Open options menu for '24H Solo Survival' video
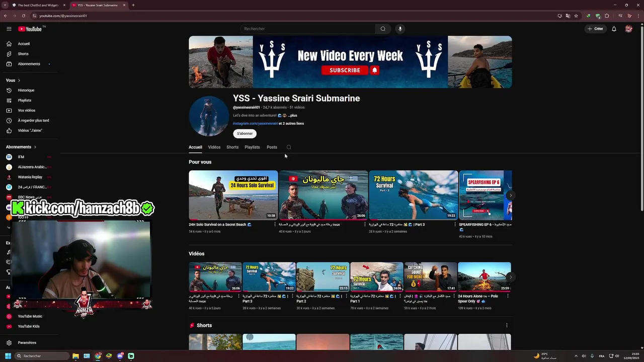 coord(275,225)
